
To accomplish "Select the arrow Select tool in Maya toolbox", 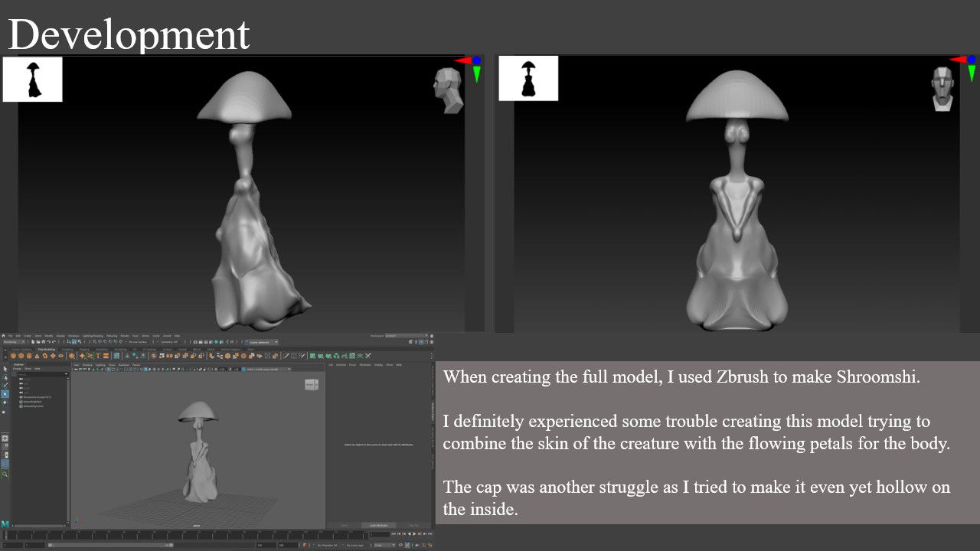I will (x=5, y=369).
